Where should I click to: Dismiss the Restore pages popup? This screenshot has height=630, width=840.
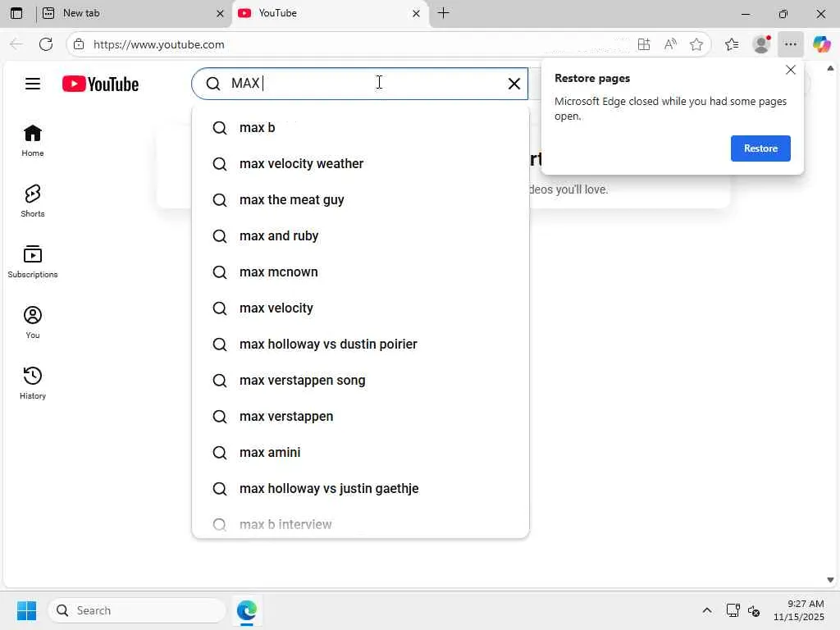[x=791, y=70]
